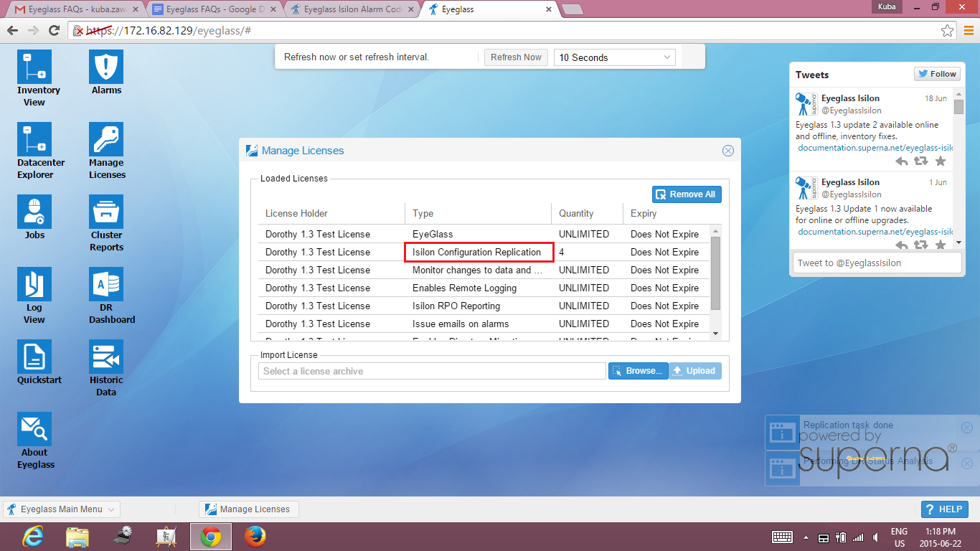Click the Browse... button

pyautogui.click(x=638, y=371)
